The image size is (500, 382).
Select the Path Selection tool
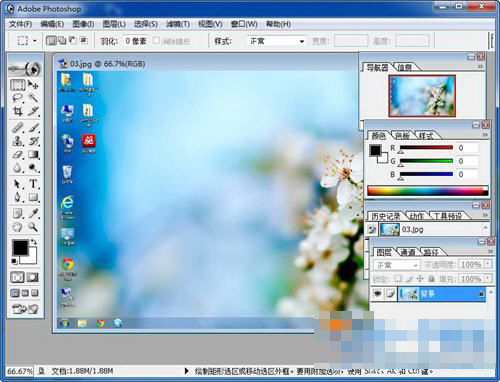coord(17,184)
